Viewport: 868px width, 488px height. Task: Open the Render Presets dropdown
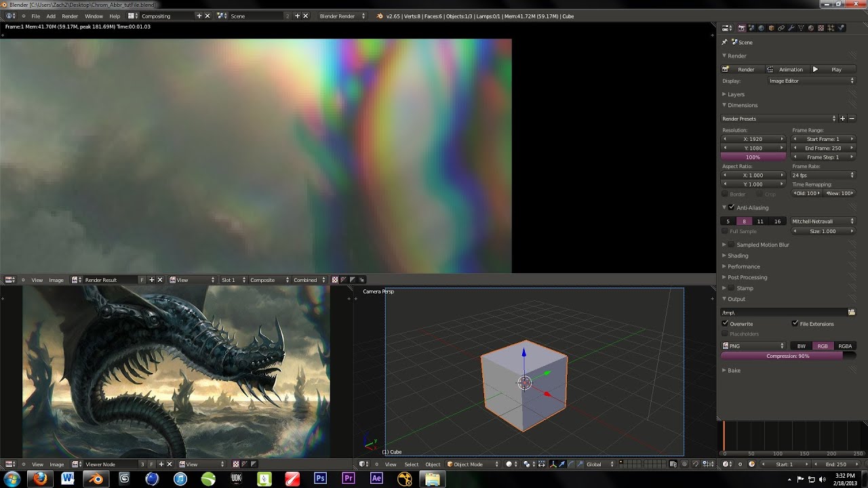tap(779, 119)
